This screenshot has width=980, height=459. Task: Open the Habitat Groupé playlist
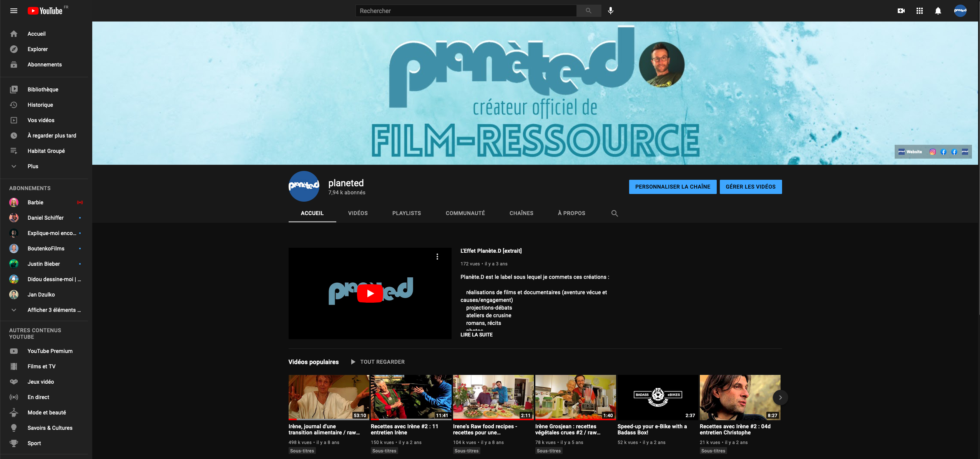pyautogui.click(x=46, y=151)
